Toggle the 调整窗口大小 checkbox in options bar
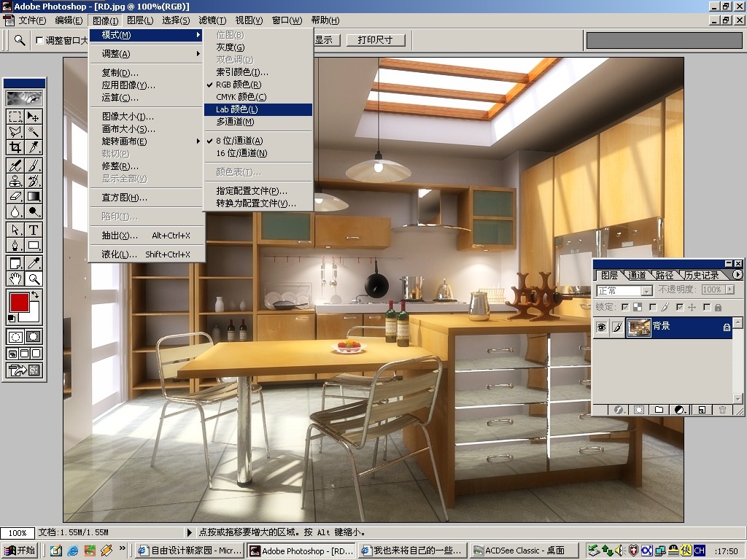This screenshot has width=747, height=560. (x=39, y=41)
